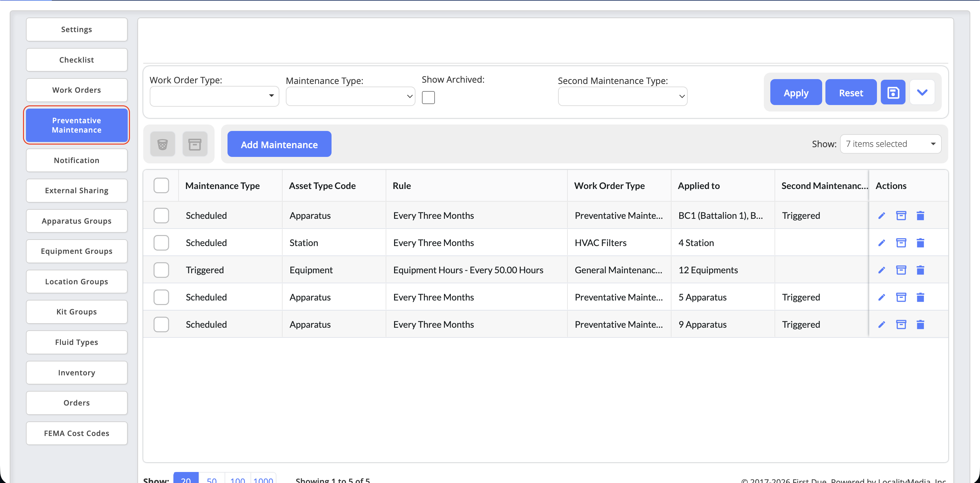980x483 pixels.
Task: Save the current filter with disk icon
Action: coord(892,92)
